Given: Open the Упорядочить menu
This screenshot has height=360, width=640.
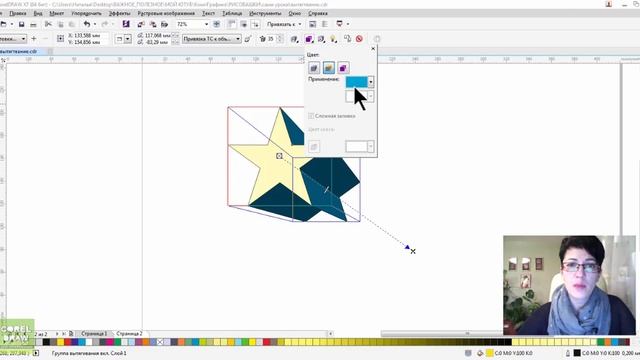Looking at the screenshot, I should tap(86, 13).
